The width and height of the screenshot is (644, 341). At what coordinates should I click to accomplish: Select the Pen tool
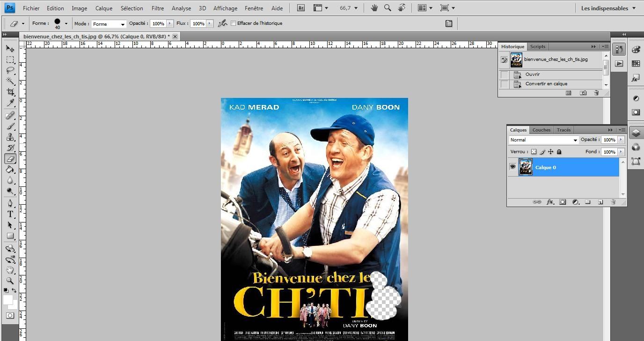[10, 203]
